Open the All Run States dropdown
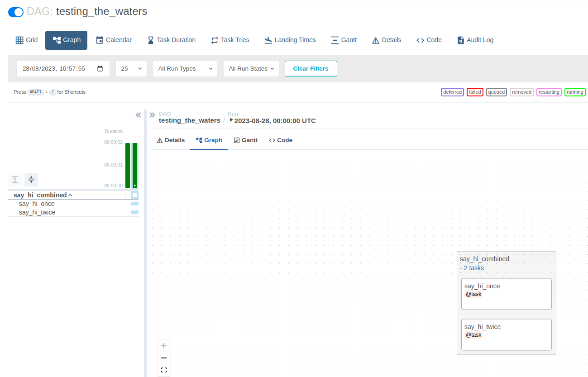Viewport: 588px width, 377px height. pyautogui.click(x=251, y=69)
